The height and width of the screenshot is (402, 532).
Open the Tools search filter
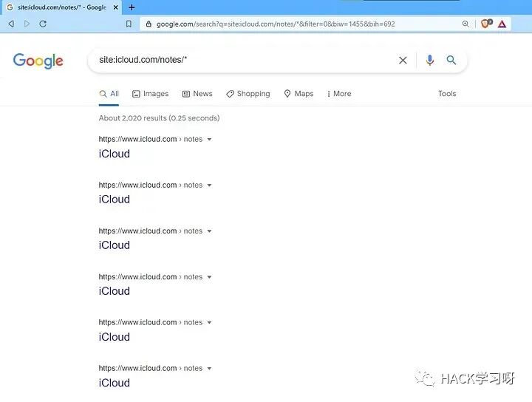(x=447, y=94)
